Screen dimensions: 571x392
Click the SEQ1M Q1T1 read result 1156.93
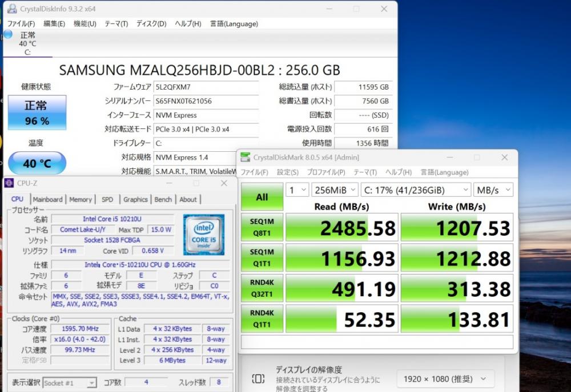click(x=341, y=258)
